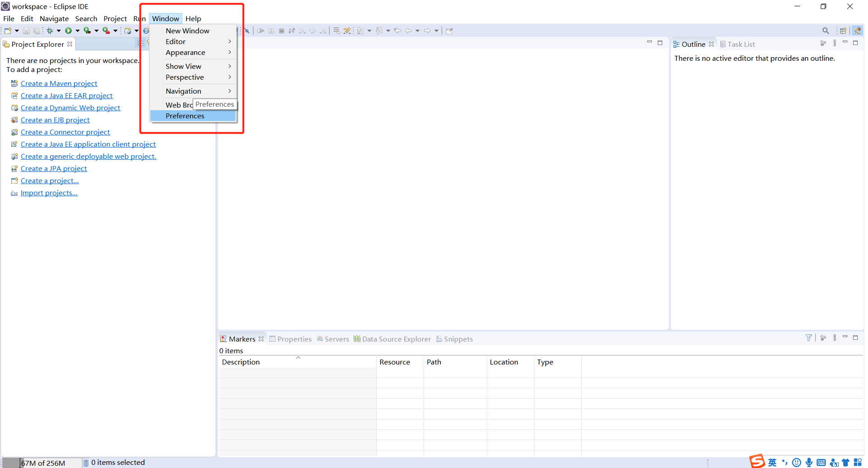Open the Back history dropdown arrow
The width and height of the screenshot is (868, 468).
point(417,31)
